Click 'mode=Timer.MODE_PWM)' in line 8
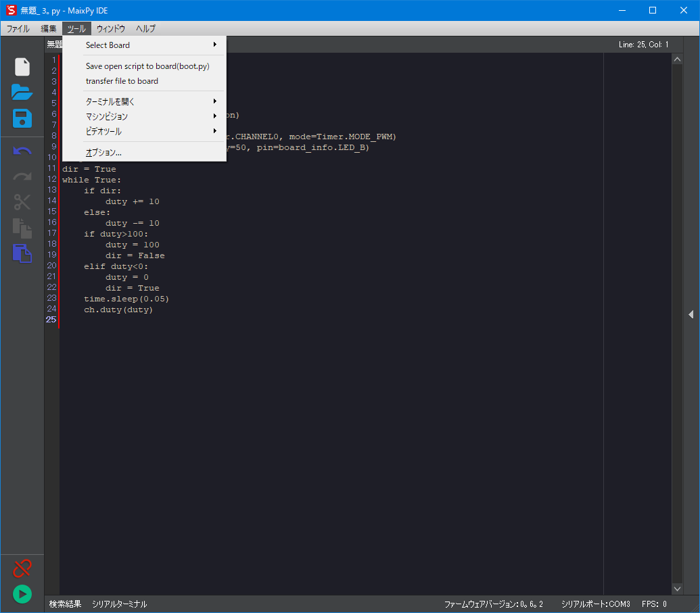700x613 pixels. pos(342,137)
